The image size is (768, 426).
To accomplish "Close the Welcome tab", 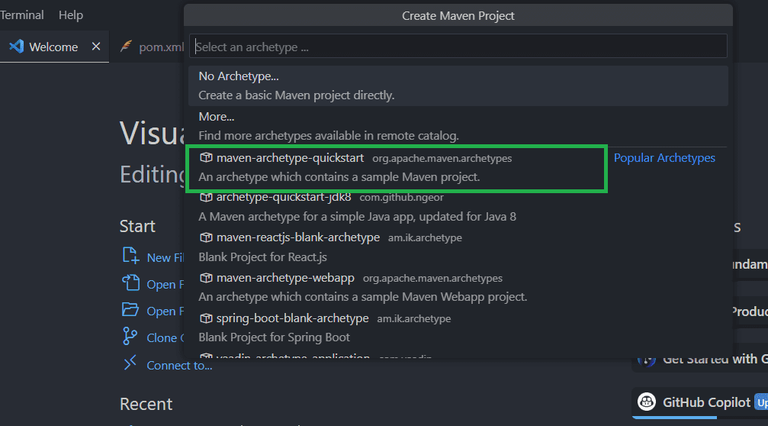I will [x=96, y=47].
